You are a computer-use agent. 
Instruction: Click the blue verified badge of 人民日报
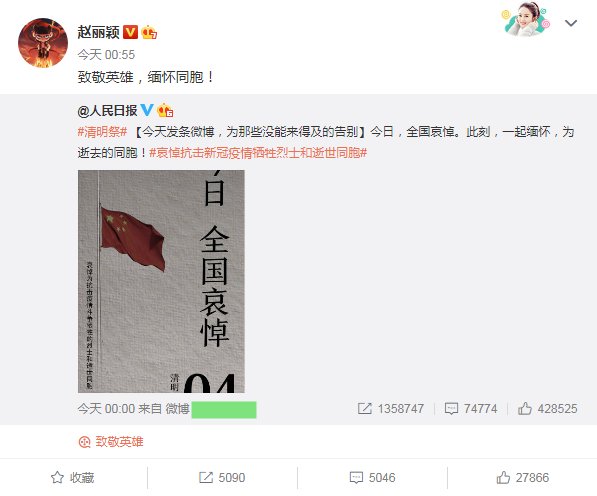147,110
